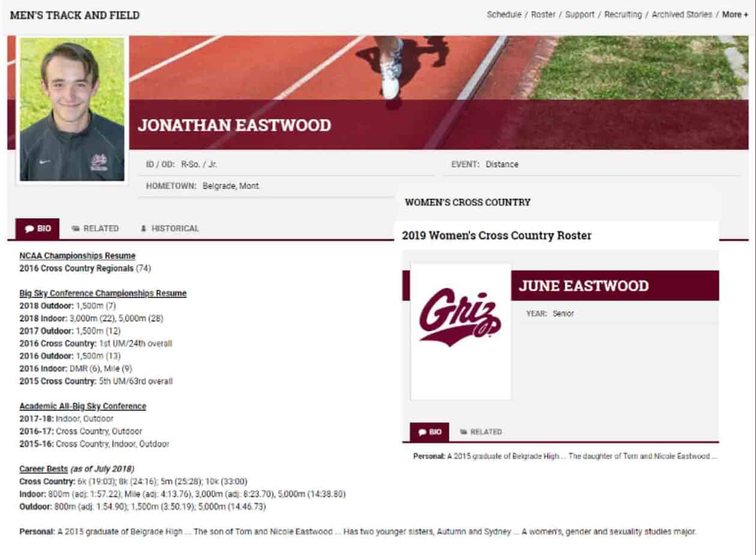Click the Academic All-Big Sky Conference heading
Screen dimensions: 756x555
pos(83,406)
